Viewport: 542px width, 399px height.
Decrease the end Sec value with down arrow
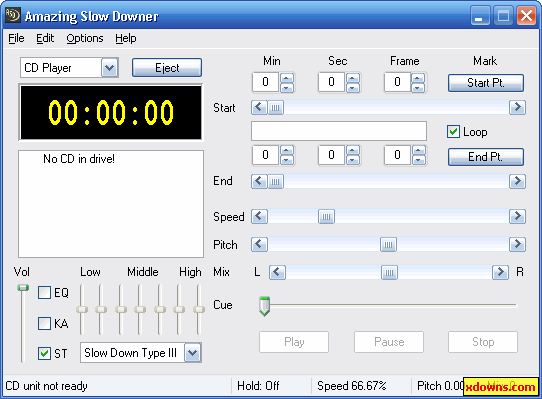(353, 160)
